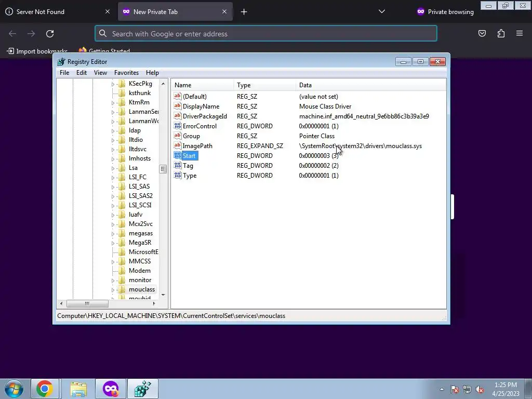The height and width of the screenshot is (399, 532).
Task: Click the network tray icon
Action: tap(467, 390)
